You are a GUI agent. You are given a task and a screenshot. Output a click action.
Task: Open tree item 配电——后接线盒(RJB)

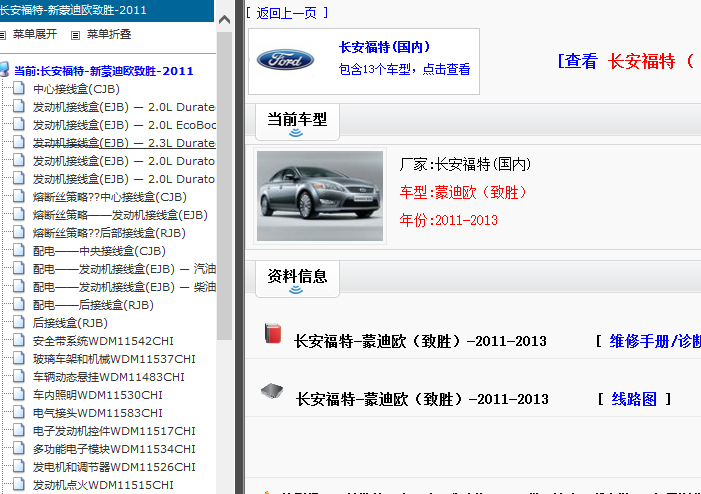pyautogui.click(x=93, y=305)
